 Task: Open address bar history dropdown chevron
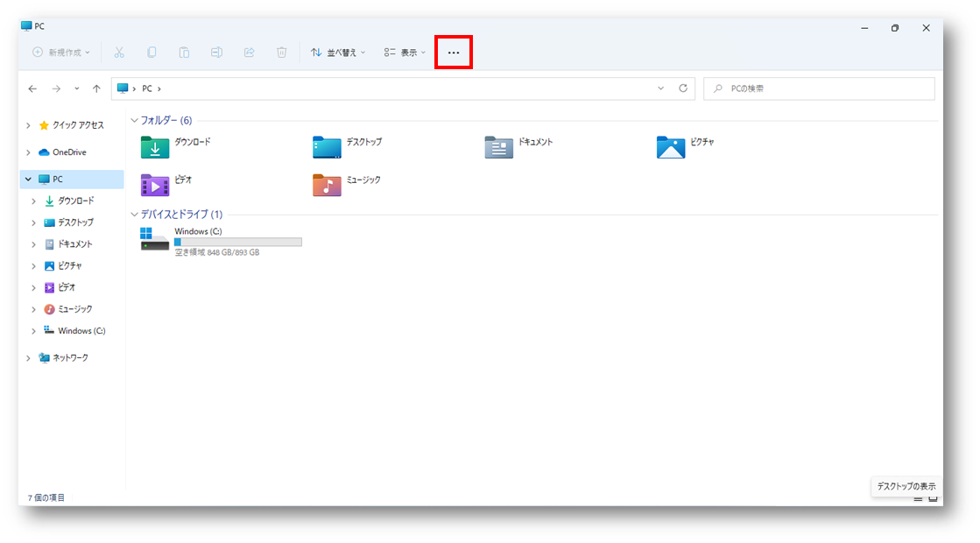[660, 88]
